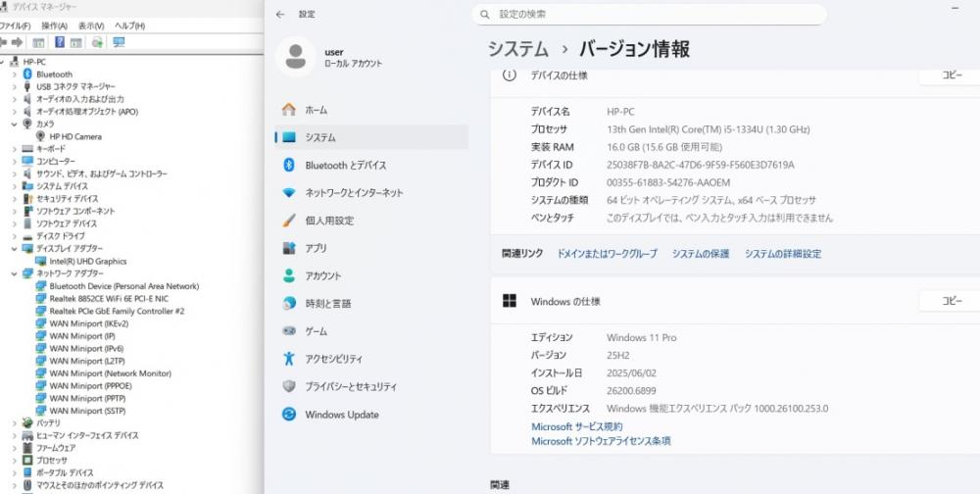This screenshot has height=494, width=980.
Task: Open the ヘルプ(H) menu
Action: click(x=130, y=25)
